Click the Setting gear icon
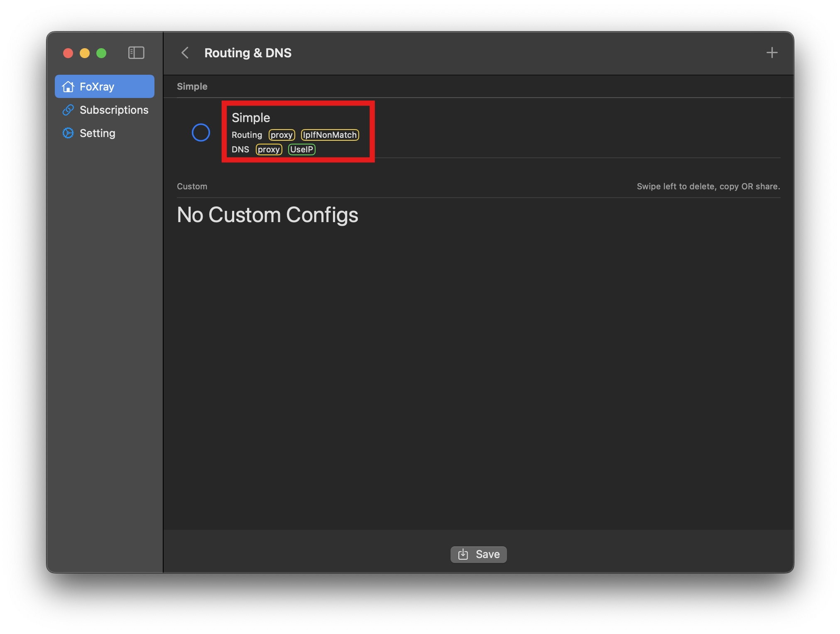 (68, 133)
